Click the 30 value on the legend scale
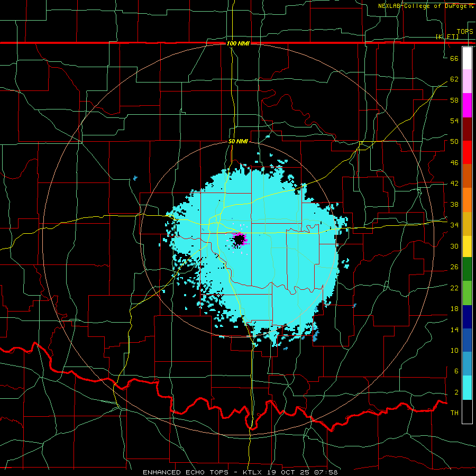Image resolution: width=476 pixels, height=476 pixels. [454, 246]
